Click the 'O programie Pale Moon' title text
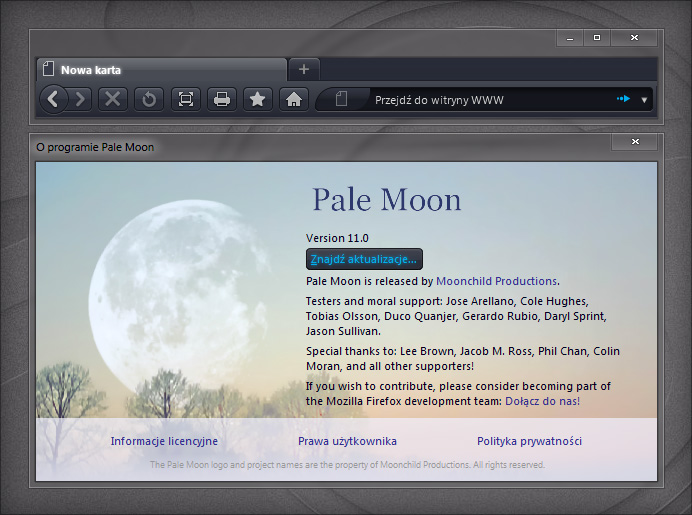 point(95,147)
